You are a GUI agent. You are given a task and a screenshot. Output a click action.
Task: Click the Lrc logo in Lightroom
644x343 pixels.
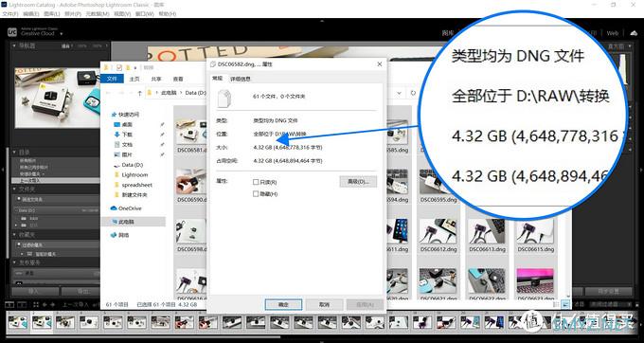point(12,32)
